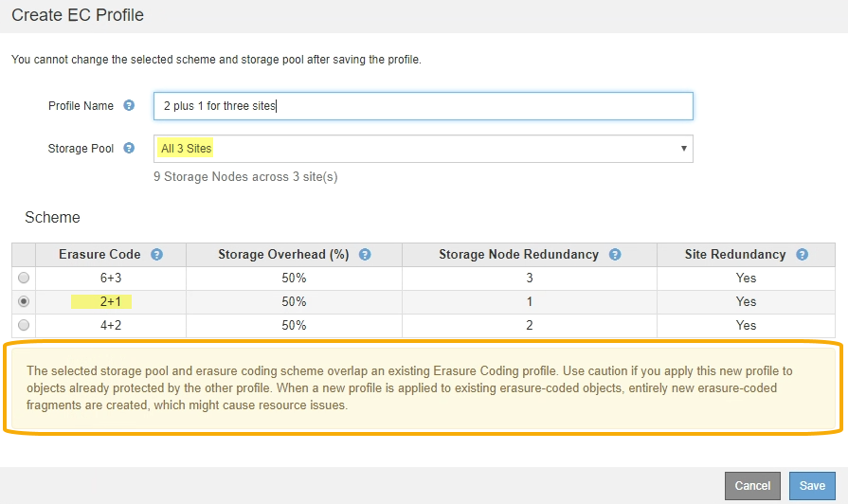The image size is (848, 504).
Task: Save the EC profile
Action: [x=812, y=486]
